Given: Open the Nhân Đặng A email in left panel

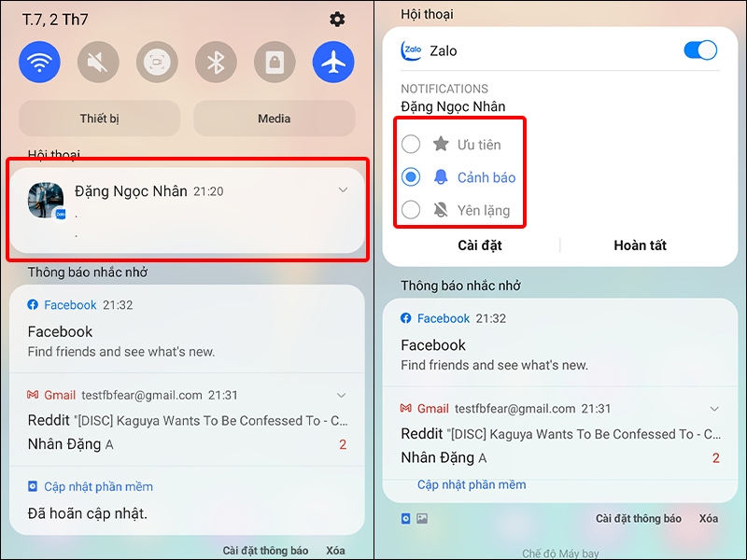Looking at the screenshot, I should (x=71, y=444).
